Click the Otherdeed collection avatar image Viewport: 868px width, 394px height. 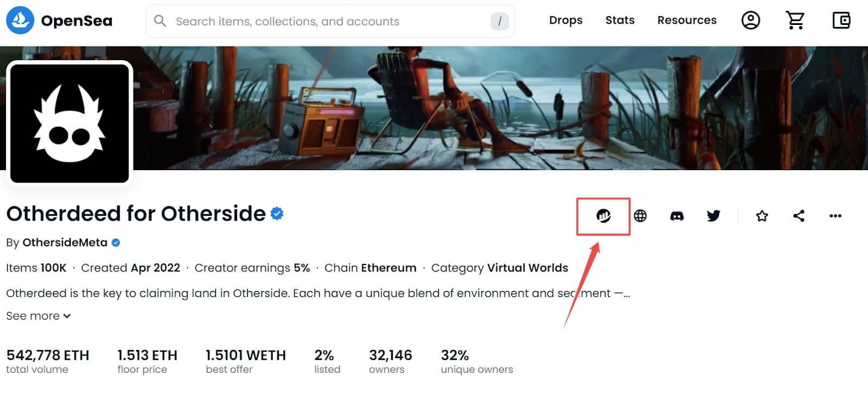tap(69, 124)
